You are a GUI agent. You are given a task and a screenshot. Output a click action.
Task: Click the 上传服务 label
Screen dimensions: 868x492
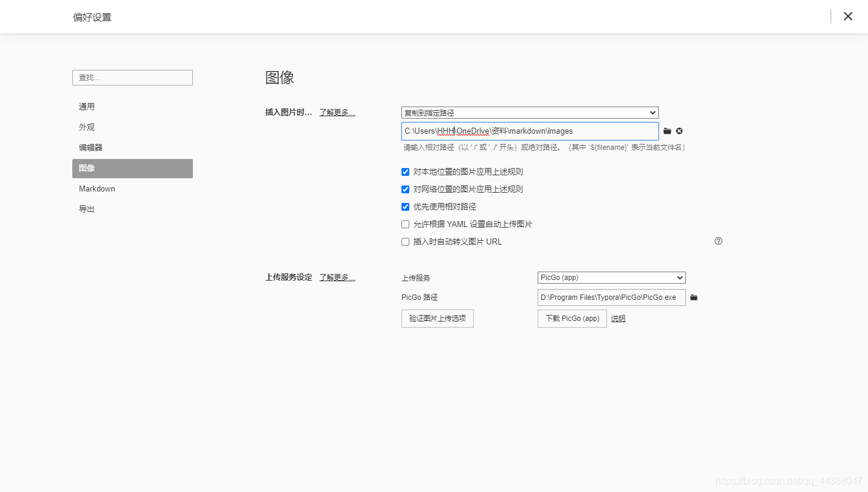pyautogui.click(x=416, y=278)
